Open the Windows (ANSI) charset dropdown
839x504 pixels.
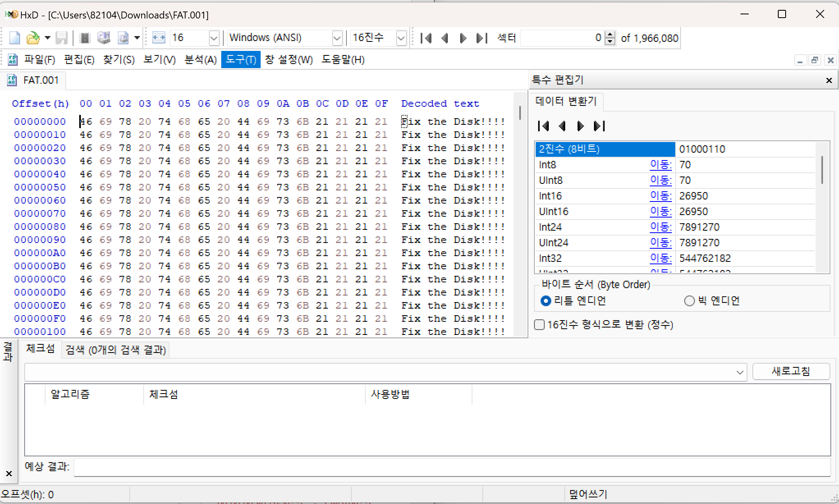tap(337, 38)
